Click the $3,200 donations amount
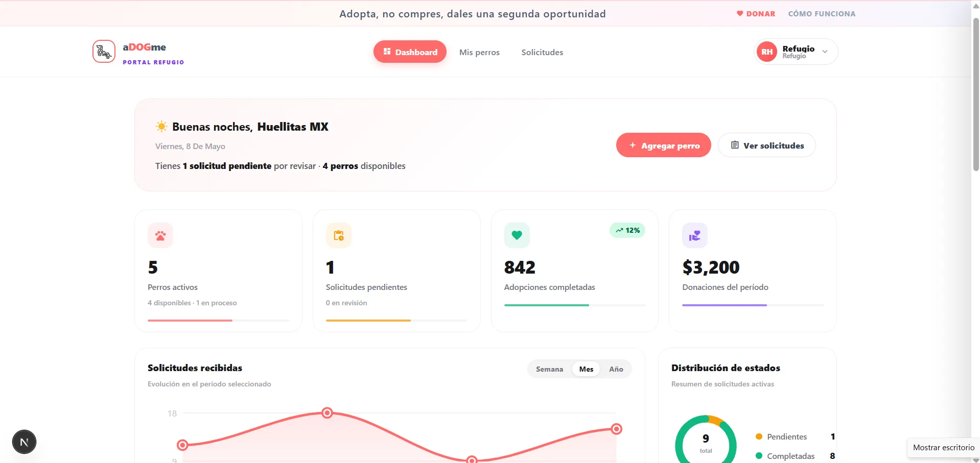This screenshot has height=463, width=980. [711, 267]
